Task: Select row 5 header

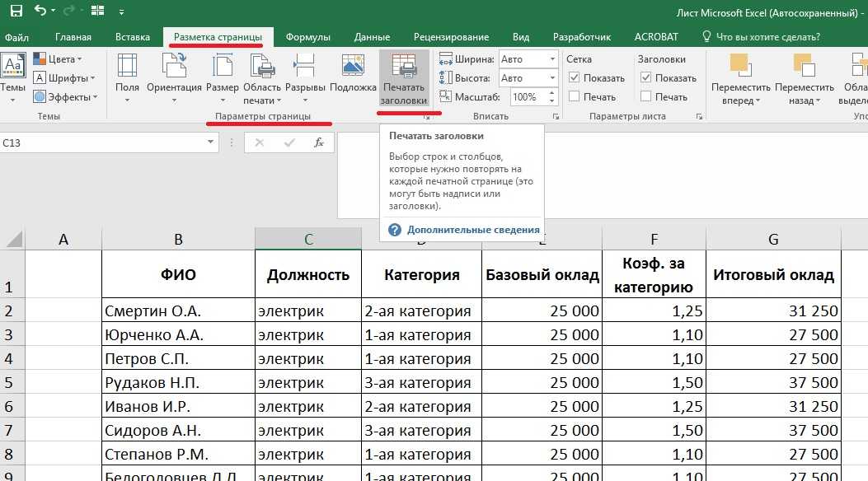Action: (12, 382)
